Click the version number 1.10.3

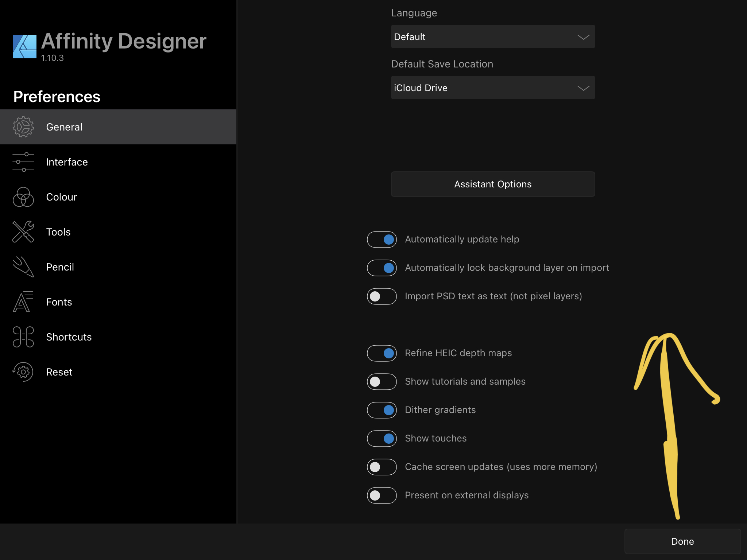[52, 58]
